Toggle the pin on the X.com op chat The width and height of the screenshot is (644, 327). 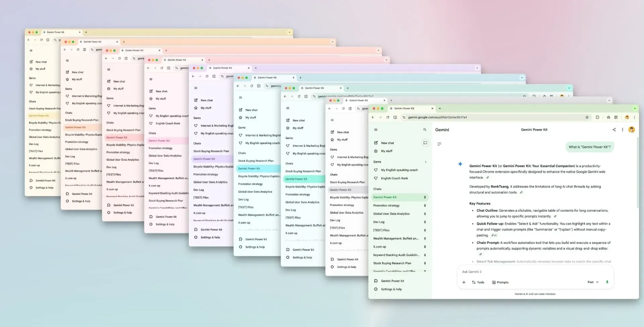[x=425, y=247]
